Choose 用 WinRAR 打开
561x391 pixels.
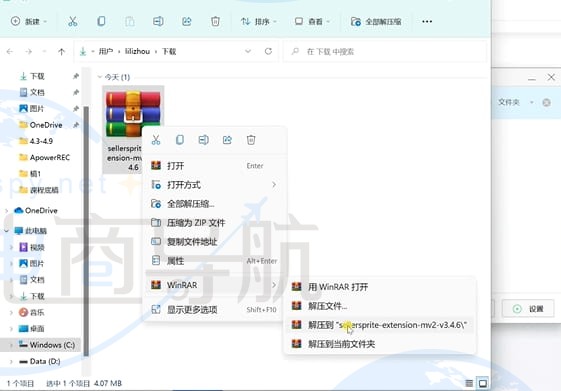[x=380, y=287]
